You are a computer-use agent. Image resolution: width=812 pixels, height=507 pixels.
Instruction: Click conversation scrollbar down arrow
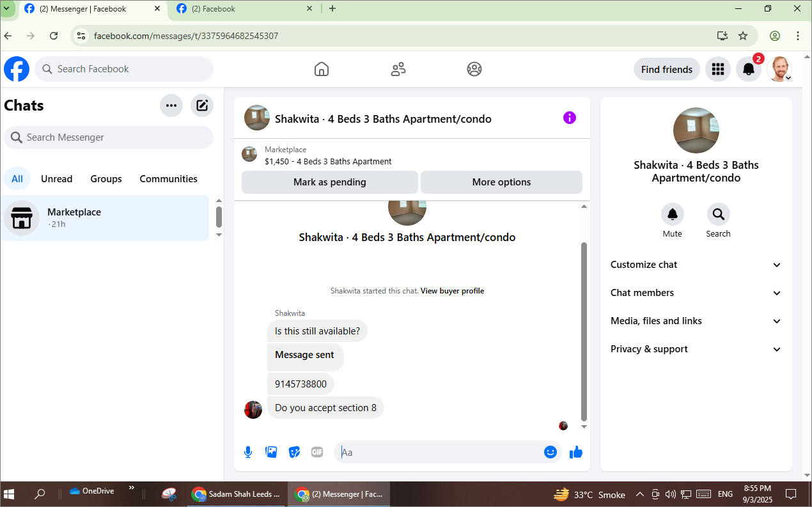pos(584,426)
